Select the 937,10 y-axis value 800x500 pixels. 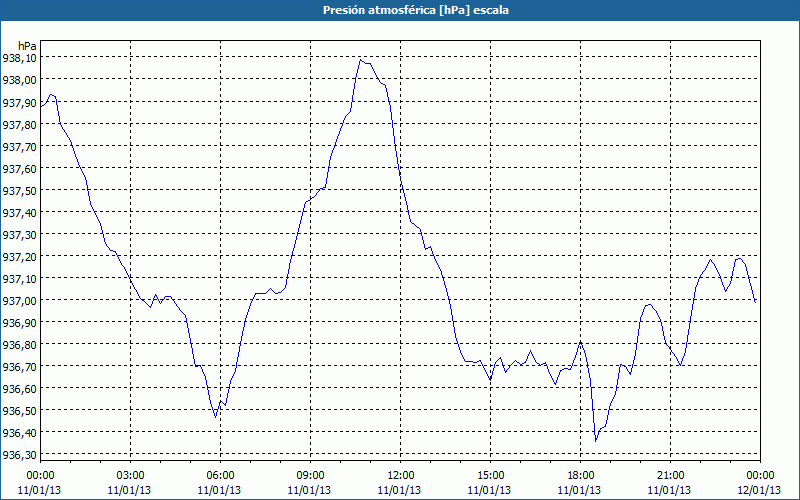19,279
